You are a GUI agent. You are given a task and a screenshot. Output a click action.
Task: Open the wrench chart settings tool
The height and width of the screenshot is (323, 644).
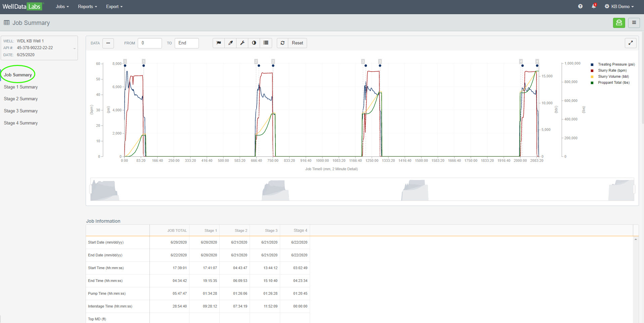[x=242, y=43]
